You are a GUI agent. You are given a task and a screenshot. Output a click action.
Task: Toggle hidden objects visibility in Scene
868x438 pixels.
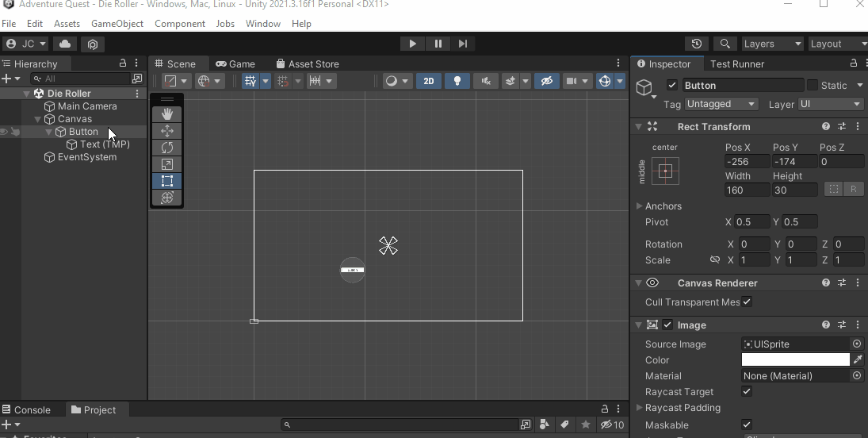pos(546,81)
